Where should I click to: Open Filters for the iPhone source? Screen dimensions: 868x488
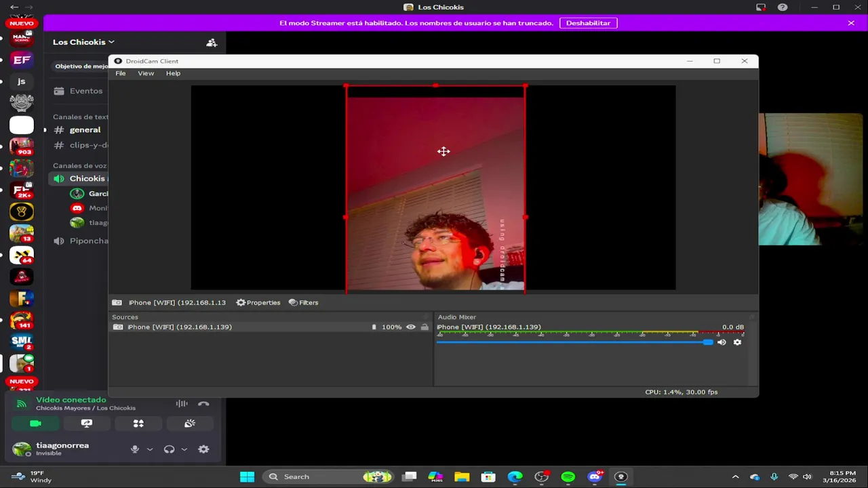click(303, 302)
